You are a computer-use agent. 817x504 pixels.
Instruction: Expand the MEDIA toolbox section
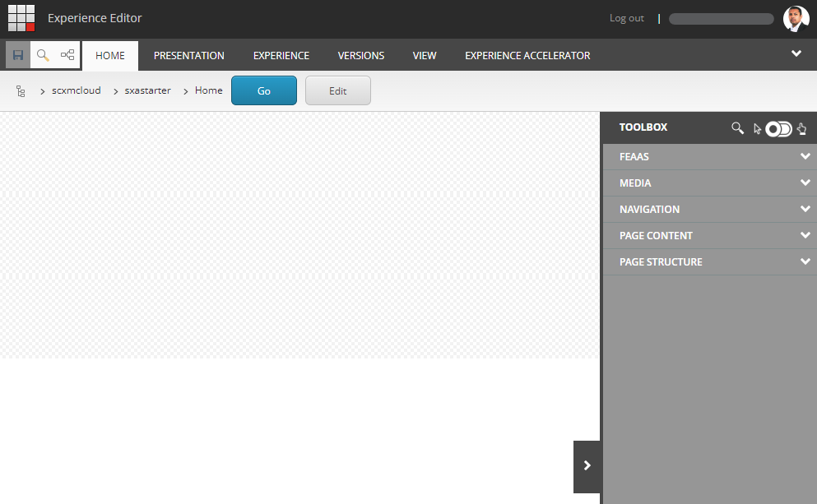click(x=710, y=183)
